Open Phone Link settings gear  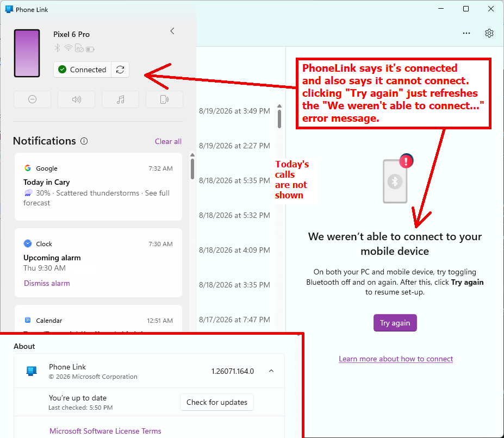point(489,33)
